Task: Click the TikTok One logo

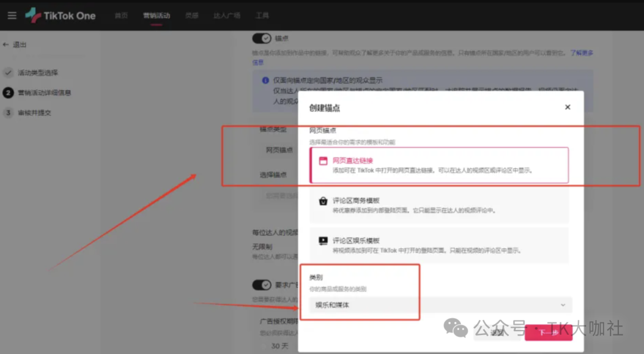Action: pos(60,16)
